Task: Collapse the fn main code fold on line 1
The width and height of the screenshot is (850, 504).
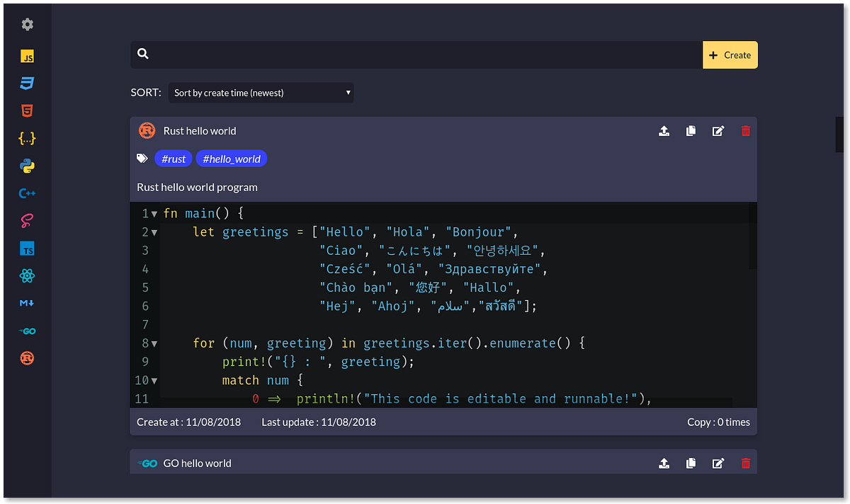Action: coord(152,212)
